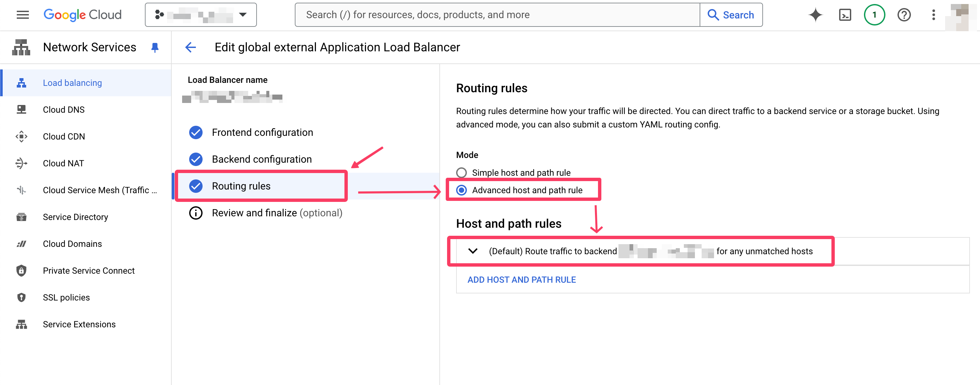This screenshot has width=980, height=385.
Task: Click the Review and finalize info icon
Action: tap(196, 213)
